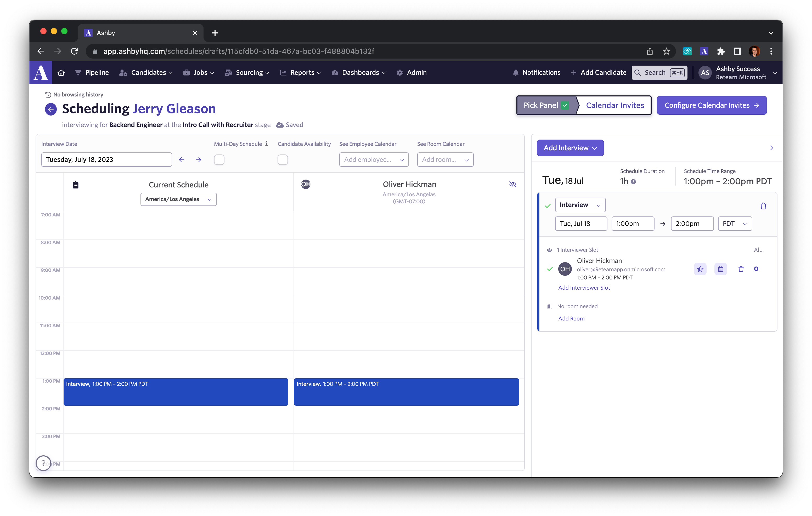Click clipboard icon beside Current Schedule
The width and height of the screenshot is (812, 516).
(76, 185)
